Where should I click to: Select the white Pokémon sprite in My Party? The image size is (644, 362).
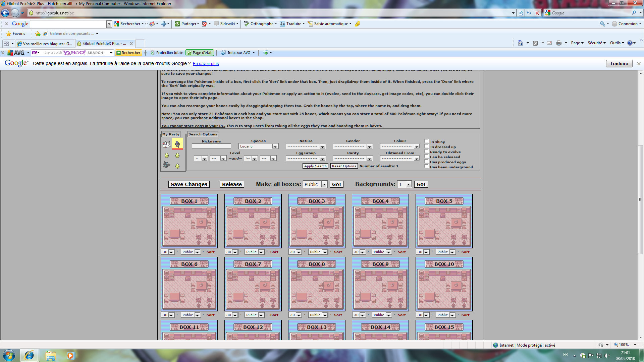tap(167, 144)
